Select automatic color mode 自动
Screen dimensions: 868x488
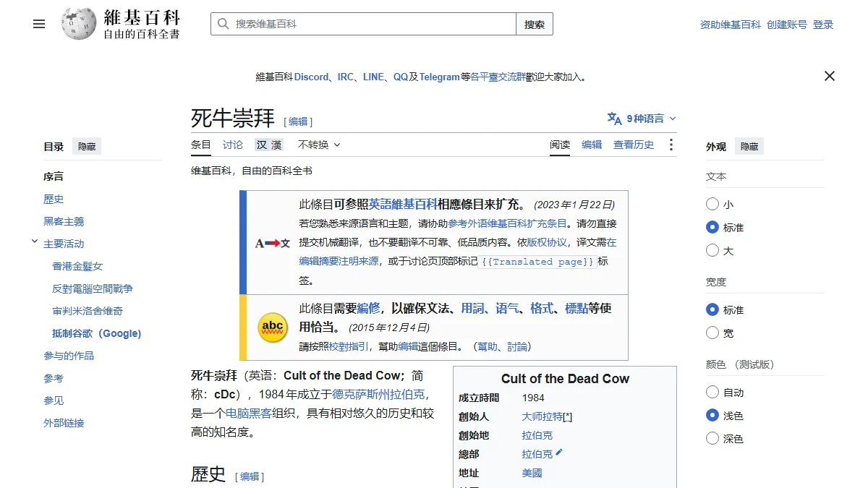pos(712,393)
